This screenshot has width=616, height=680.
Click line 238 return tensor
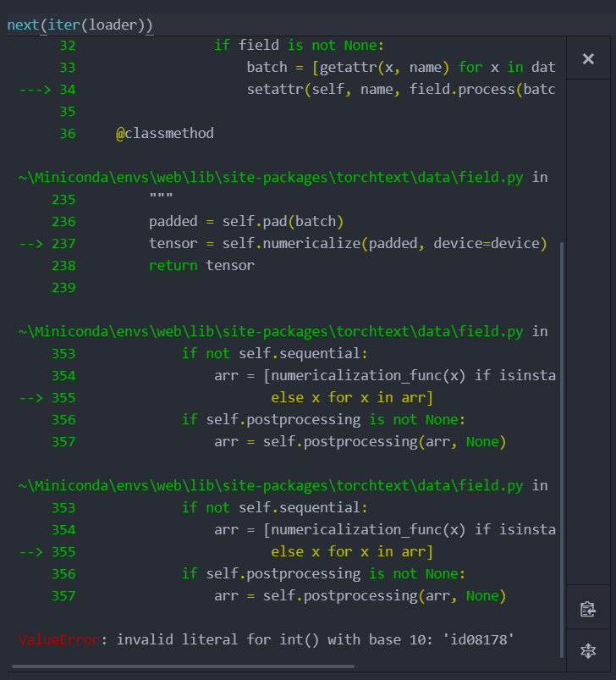click(x=153, y=265)
